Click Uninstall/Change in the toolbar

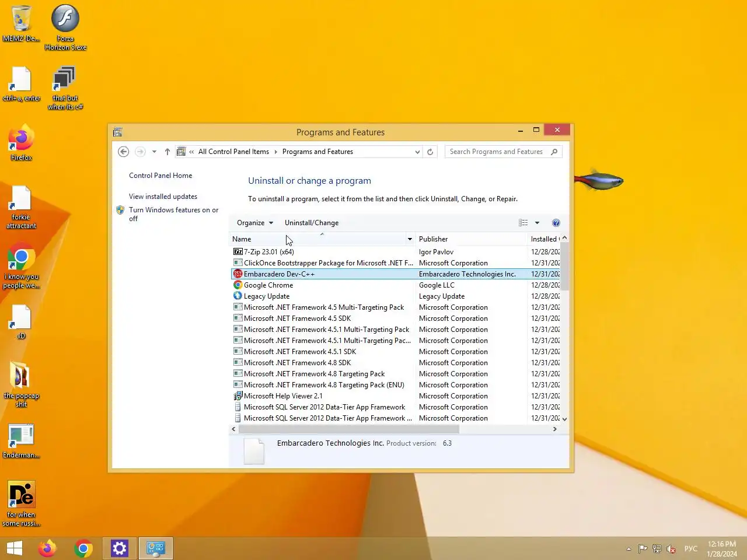tap(312, 223)
